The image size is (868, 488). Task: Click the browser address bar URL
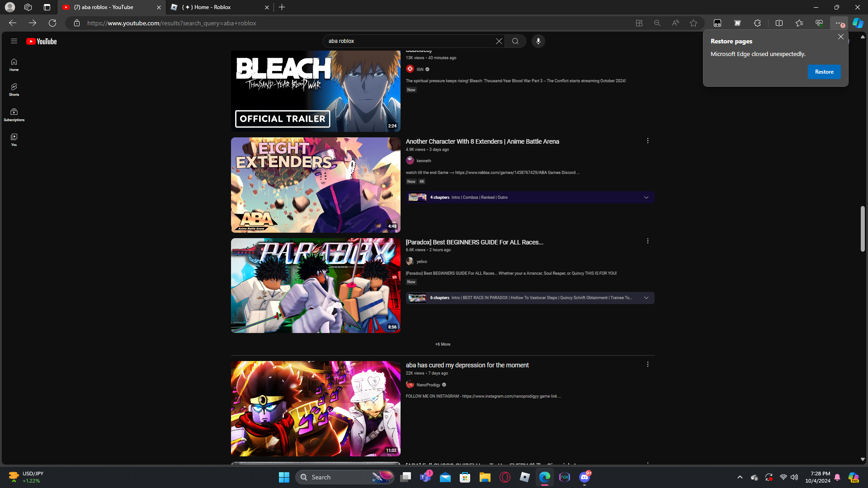[x=172, y=23]
